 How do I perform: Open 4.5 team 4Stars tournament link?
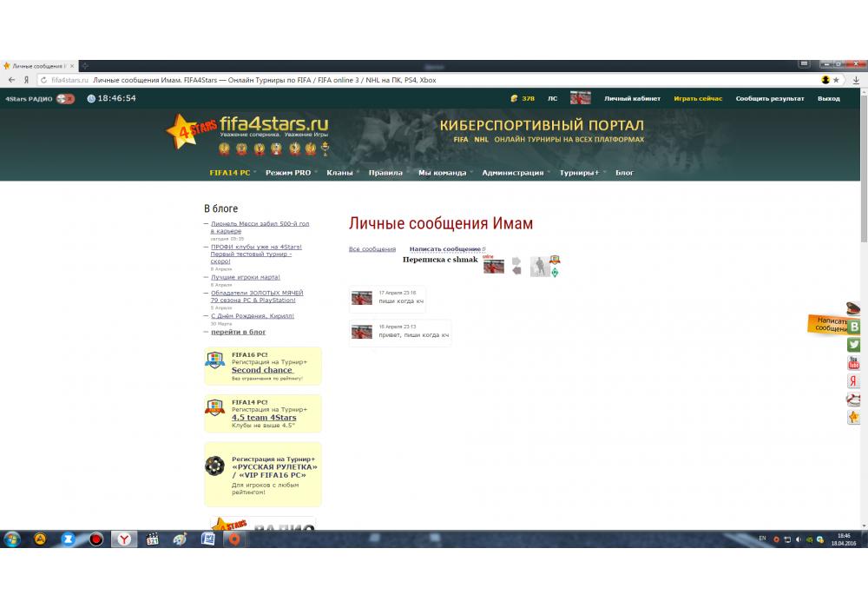click(264, 418)
